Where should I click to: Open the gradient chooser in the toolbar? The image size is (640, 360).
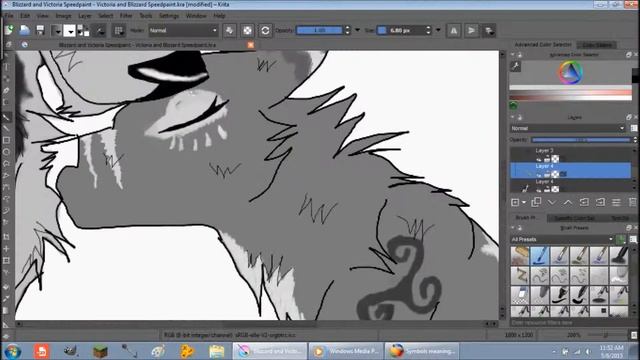57,31
